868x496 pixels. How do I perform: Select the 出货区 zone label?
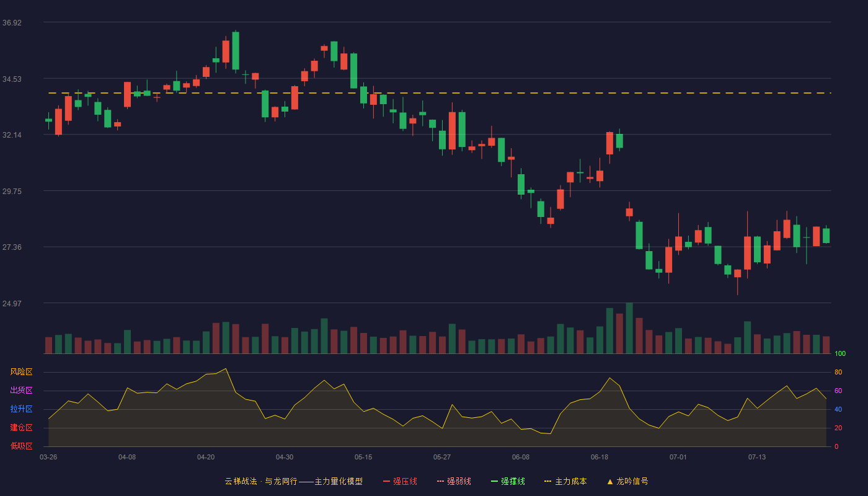pyautogui.click(x=21, y=391)
